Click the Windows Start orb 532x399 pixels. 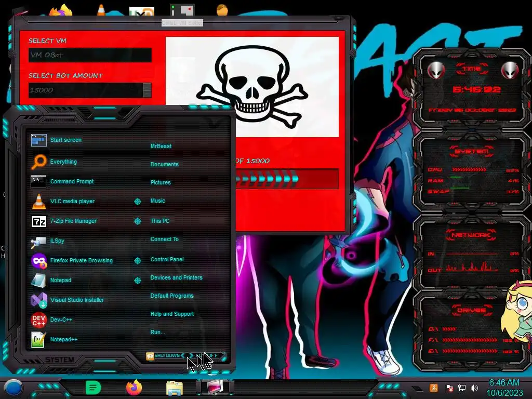[x=13, y=388]
